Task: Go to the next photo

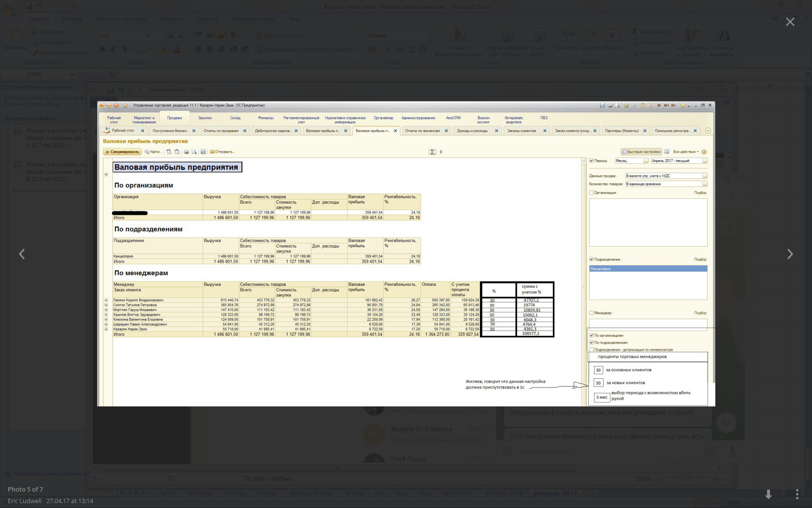Action: coord(790,254)
